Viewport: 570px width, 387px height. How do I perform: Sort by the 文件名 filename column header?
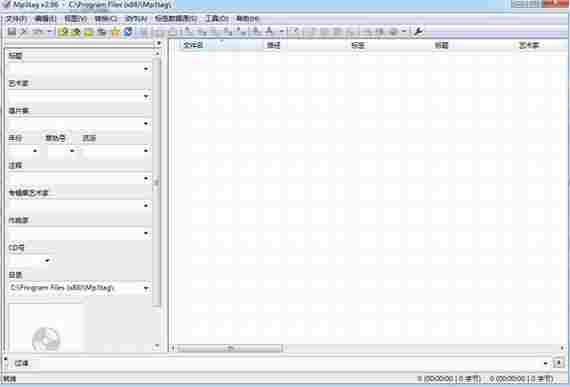[219, 45]
